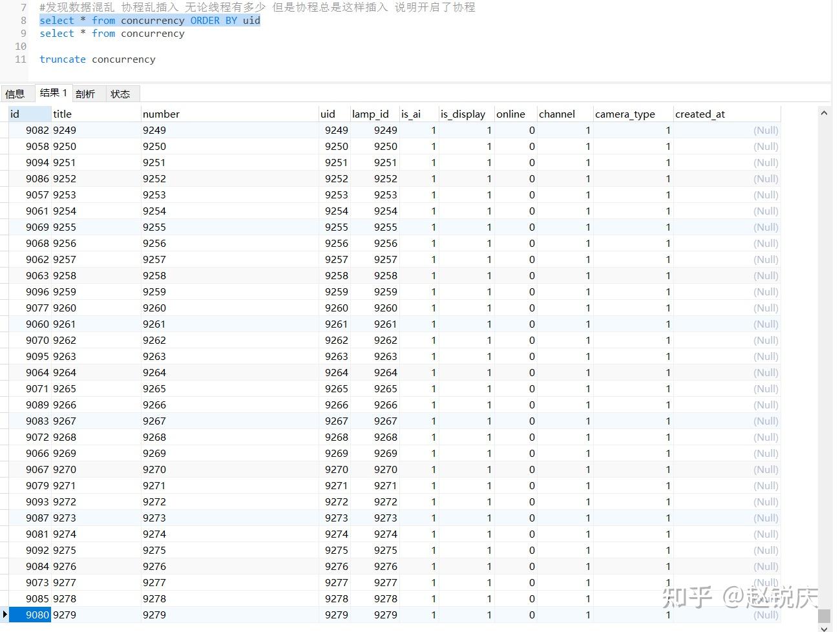This screenshot has width=840, height=632.
Task: Click the title column header
Action: 63,114
